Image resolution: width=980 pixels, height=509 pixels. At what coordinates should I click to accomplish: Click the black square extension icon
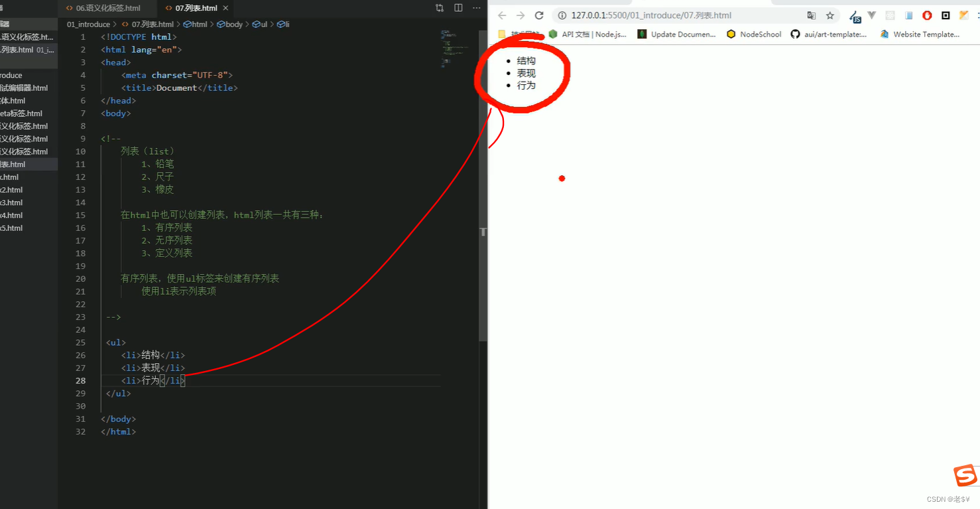click(946, 15)
